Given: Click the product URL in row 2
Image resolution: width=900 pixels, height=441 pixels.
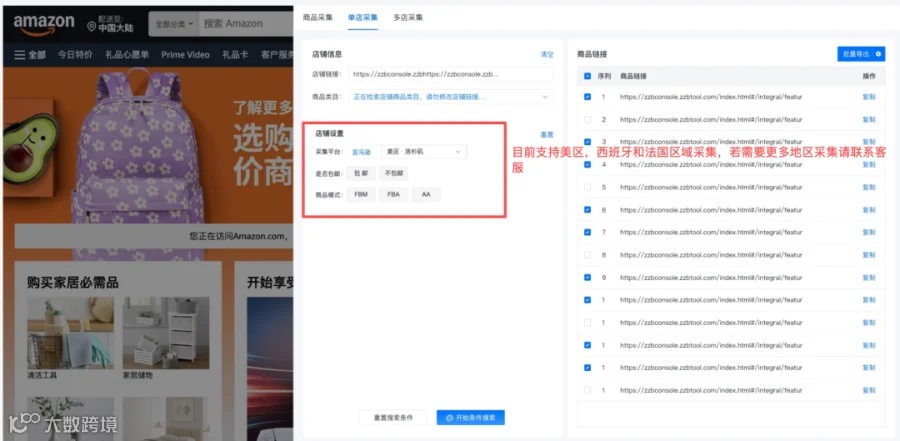Looking at the screenshot, I should [x=711, y=119].
